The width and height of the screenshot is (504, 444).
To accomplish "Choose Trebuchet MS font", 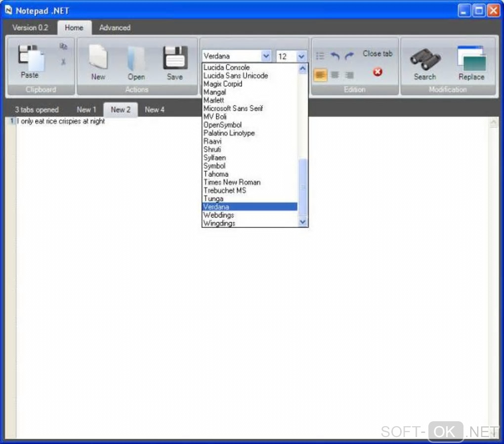I will tap(250, 190).
